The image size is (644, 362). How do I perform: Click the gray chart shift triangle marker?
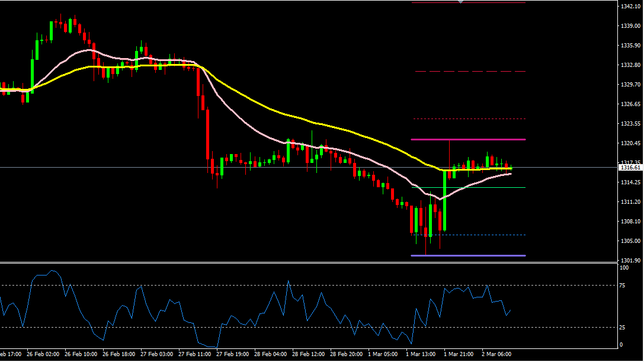461,2
